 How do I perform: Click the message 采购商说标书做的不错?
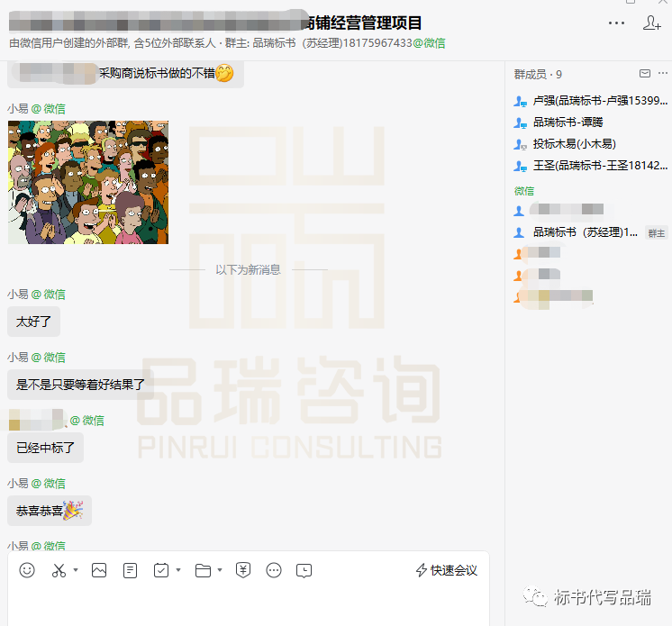[125, 74]
